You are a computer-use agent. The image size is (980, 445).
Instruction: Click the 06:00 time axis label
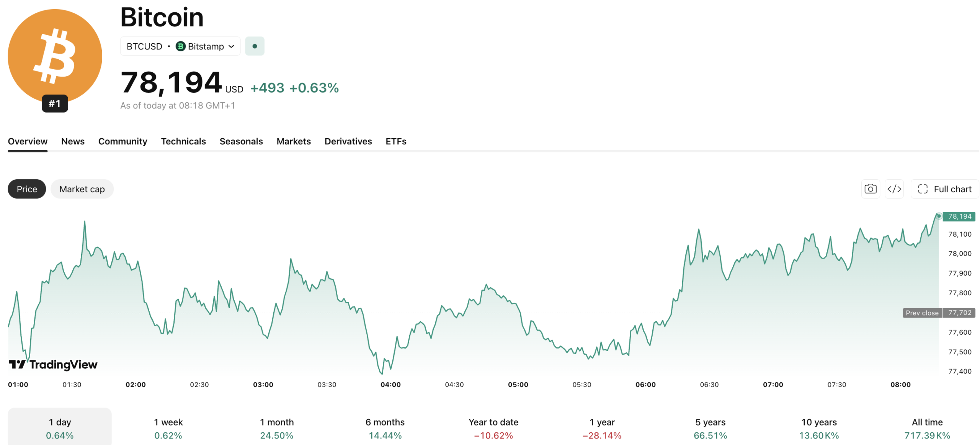pos(645,384)
